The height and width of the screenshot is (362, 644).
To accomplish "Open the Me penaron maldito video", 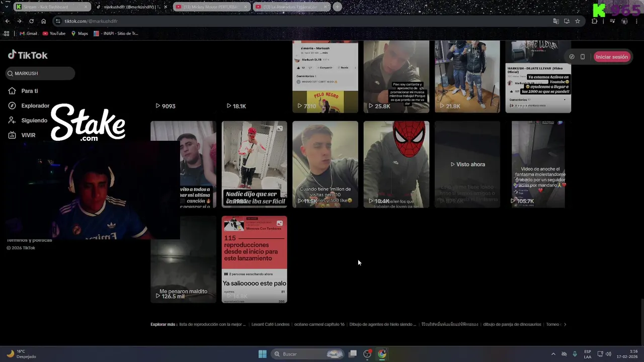I will 183,259.
